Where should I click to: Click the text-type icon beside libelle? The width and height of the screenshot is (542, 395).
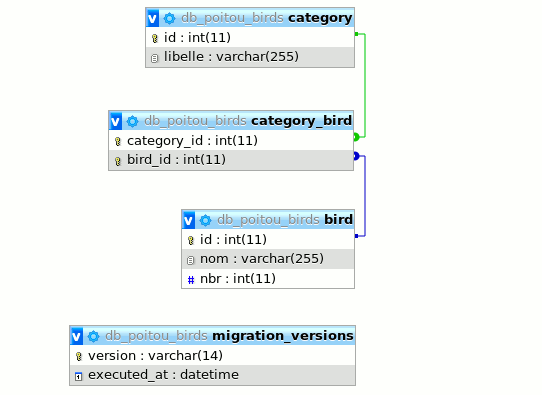coord(155,58)
